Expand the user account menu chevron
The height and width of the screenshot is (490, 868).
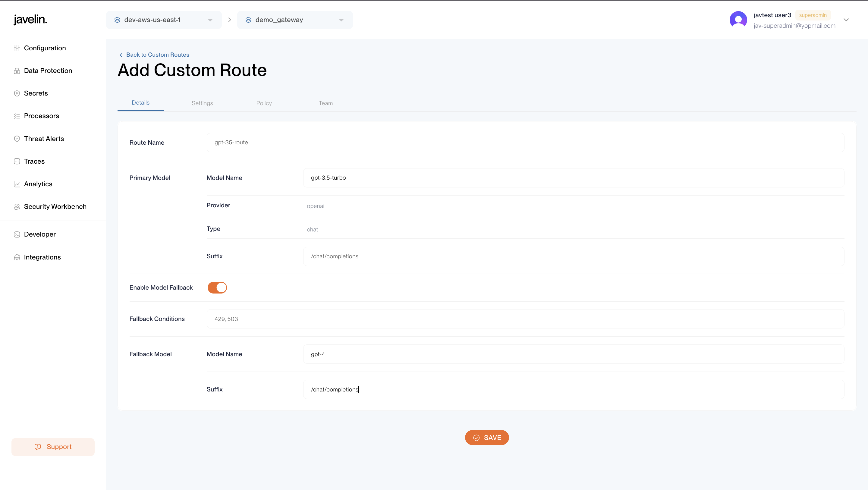tap(846, 20)
